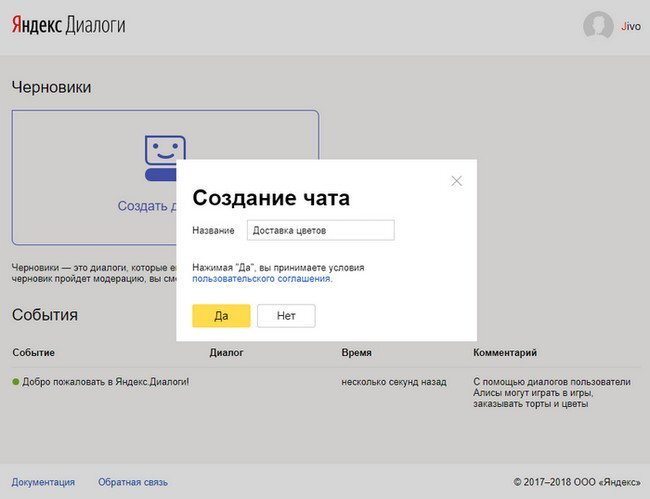Open the Обратная связь footer link

click(x=133, y=482)
